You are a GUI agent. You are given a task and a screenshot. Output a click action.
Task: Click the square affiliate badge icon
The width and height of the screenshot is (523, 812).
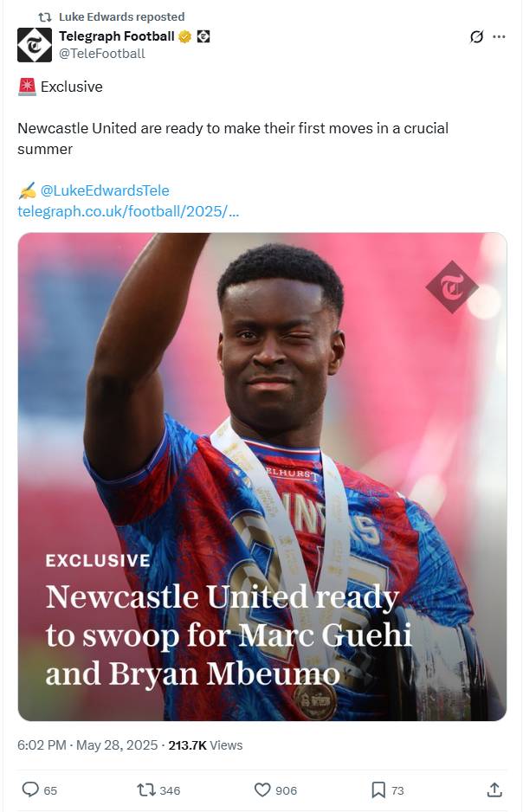click(203, 36)
